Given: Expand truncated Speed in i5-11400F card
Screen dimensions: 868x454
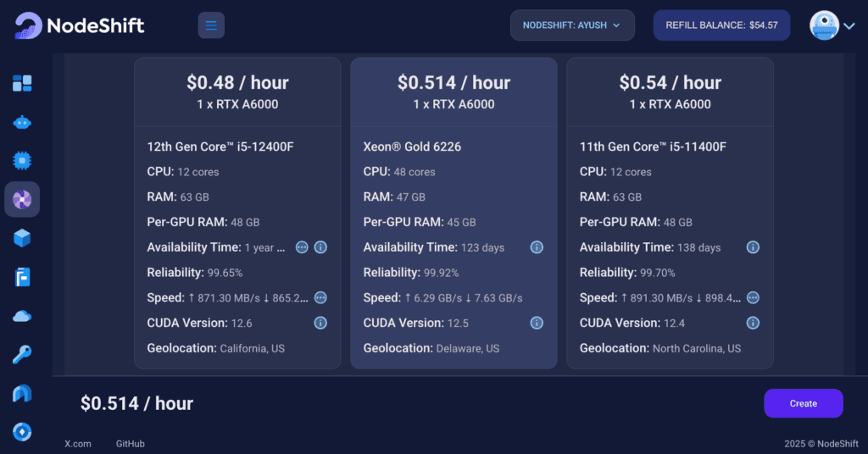Looking at the screenshot, I should click(753, 297).
